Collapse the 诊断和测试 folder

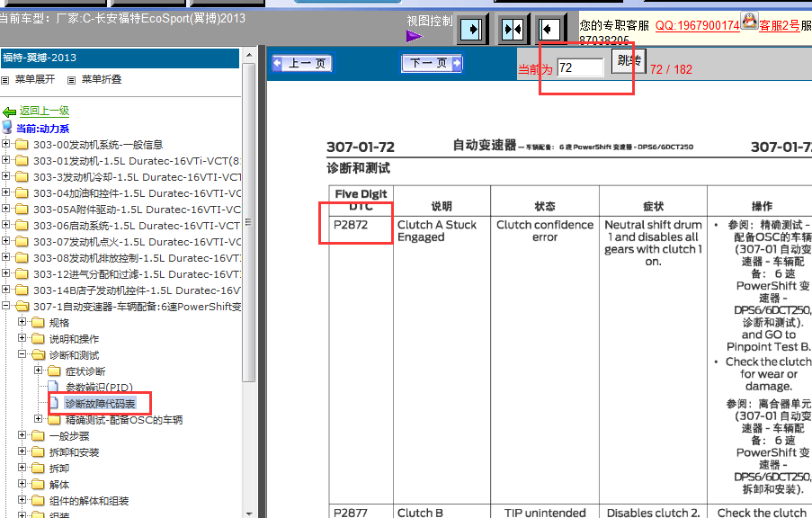click(x=22, y=354)
